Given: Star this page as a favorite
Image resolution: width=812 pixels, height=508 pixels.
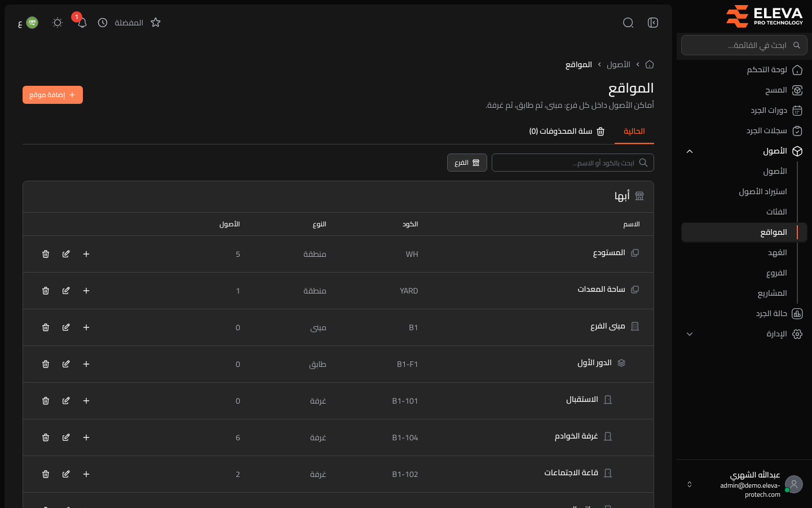Looking at the screenshot, I should coord(156,23).
